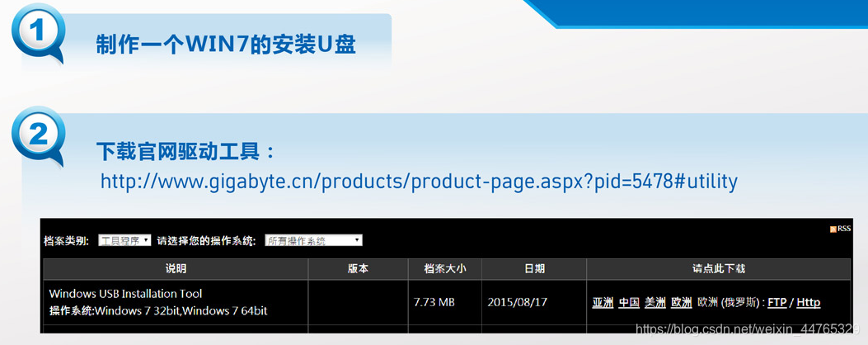The width and height of the screenshot is (868, 345).
Task: Click the 档案大小 column header
Action: [445, 269]
